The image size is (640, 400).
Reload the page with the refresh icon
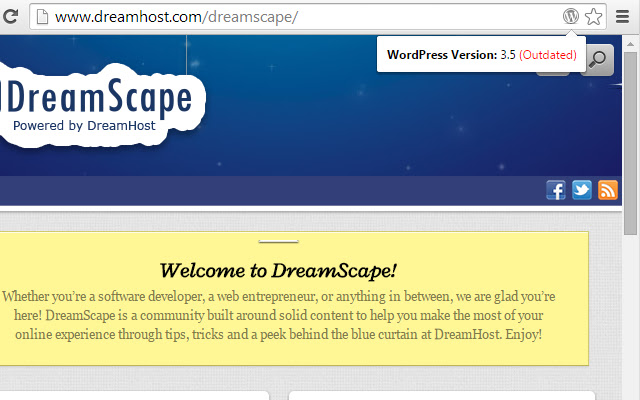tap(11, 16)
